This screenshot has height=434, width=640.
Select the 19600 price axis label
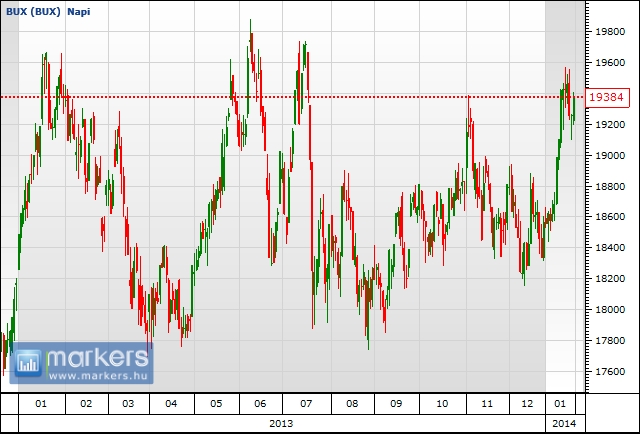point(610,63)
